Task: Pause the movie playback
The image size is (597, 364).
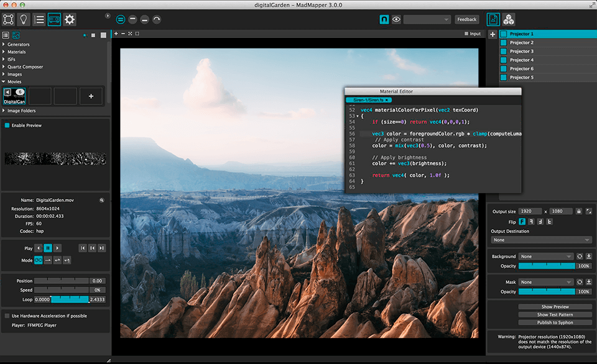Action: click(48, 248)
